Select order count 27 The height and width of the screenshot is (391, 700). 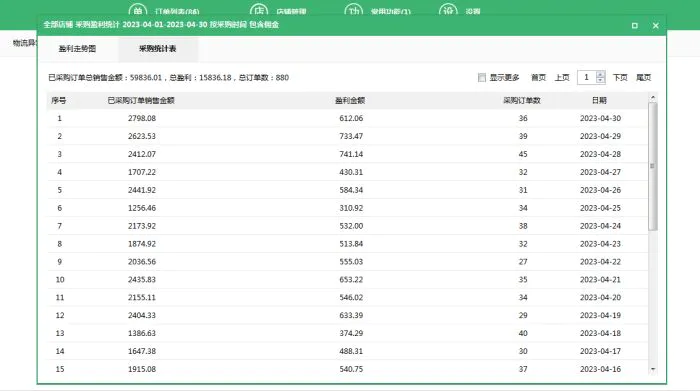(x=523, y=262)
